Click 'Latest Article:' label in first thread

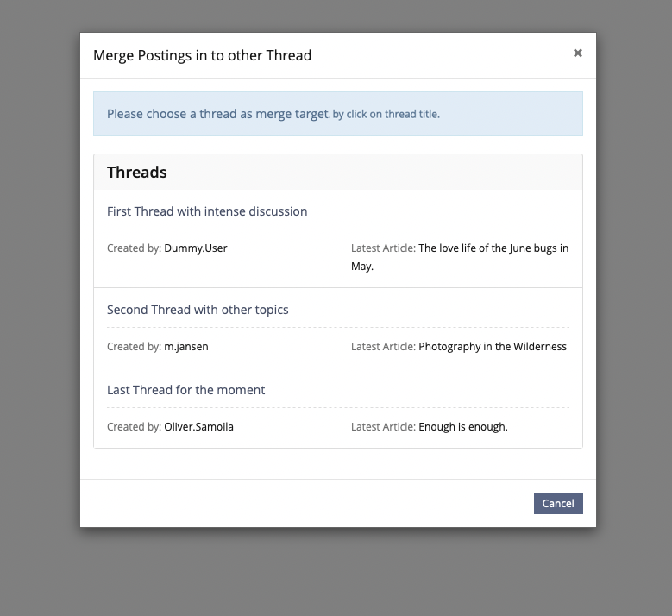point(383,248)
